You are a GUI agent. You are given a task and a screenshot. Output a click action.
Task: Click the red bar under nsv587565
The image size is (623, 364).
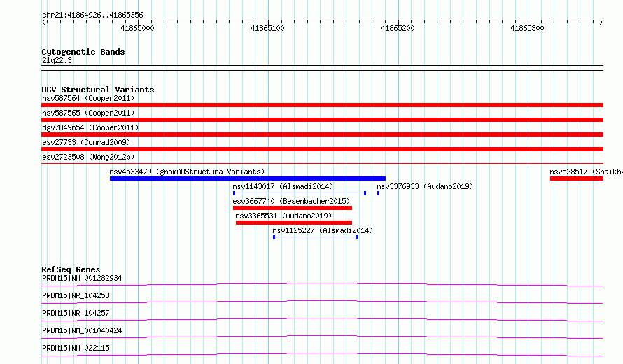click(x=322, y=120)
